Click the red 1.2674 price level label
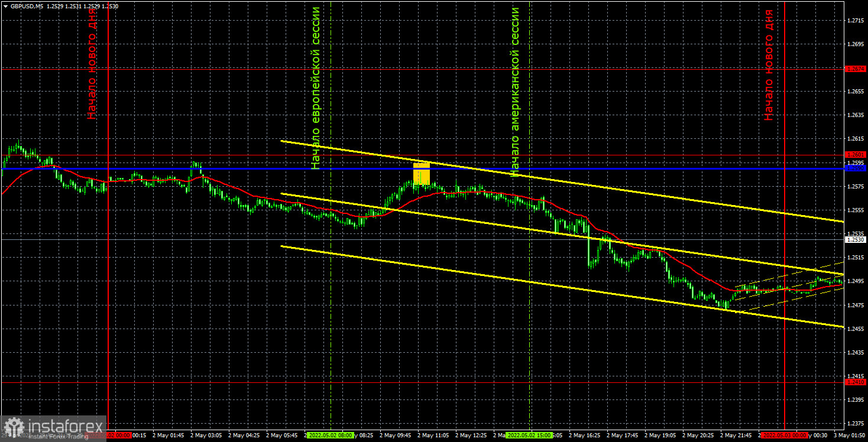The image size is (868, 442). coord(856,69)
